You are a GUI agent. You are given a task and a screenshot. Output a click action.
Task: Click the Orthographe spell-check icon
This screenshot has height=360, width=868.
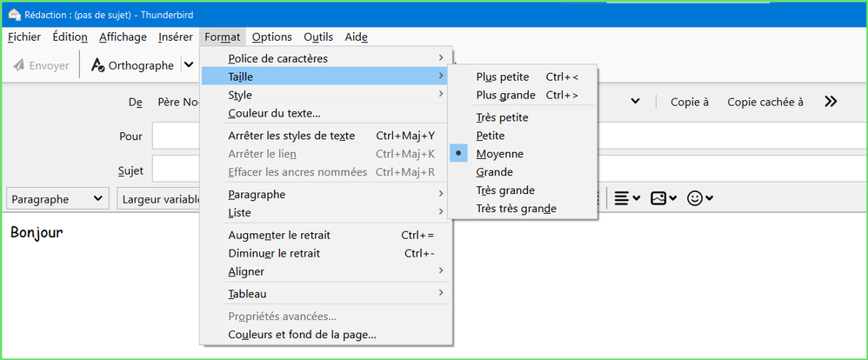tap(97, 65)
